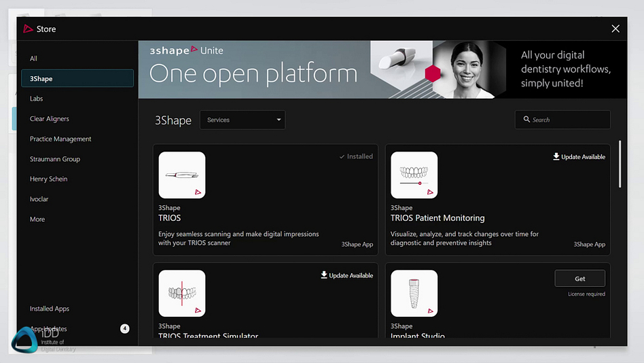Screen dimensions: 644x363
Task: Click the TRIOS app title
Action: [169, 218]
